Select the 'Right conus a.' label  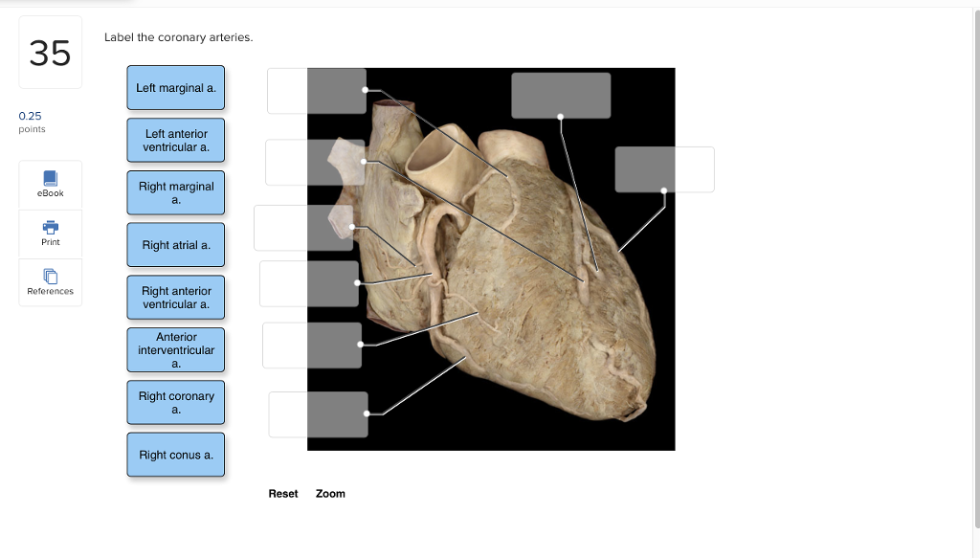tap(175, 455)
